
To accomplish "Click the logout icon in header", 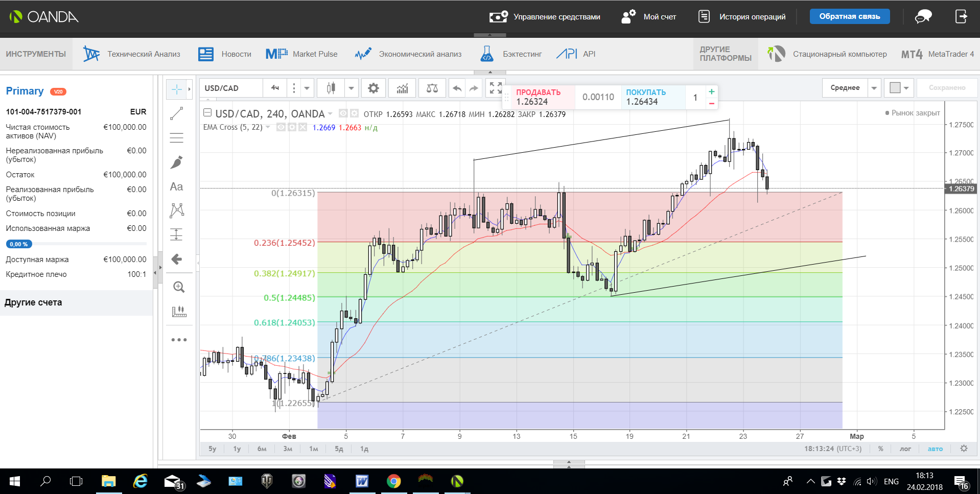I will [x=961, y=17].
